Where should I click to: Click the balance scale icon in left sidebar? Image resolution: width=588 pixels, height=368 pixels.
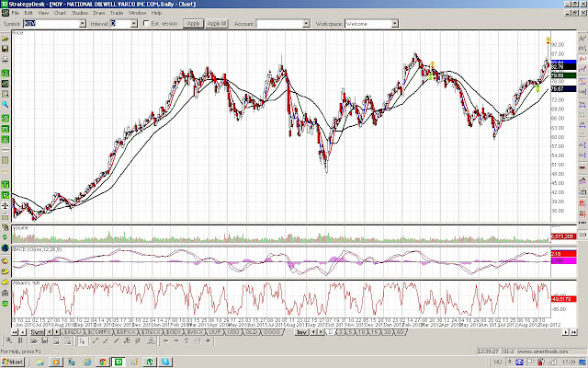[x=6, y=205]
